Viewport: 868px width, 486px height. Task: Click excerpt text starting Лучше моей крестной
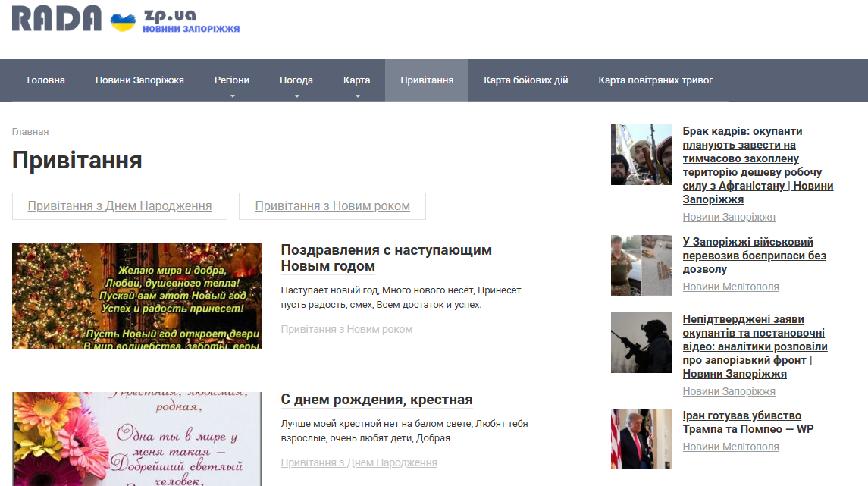[404, 431]
